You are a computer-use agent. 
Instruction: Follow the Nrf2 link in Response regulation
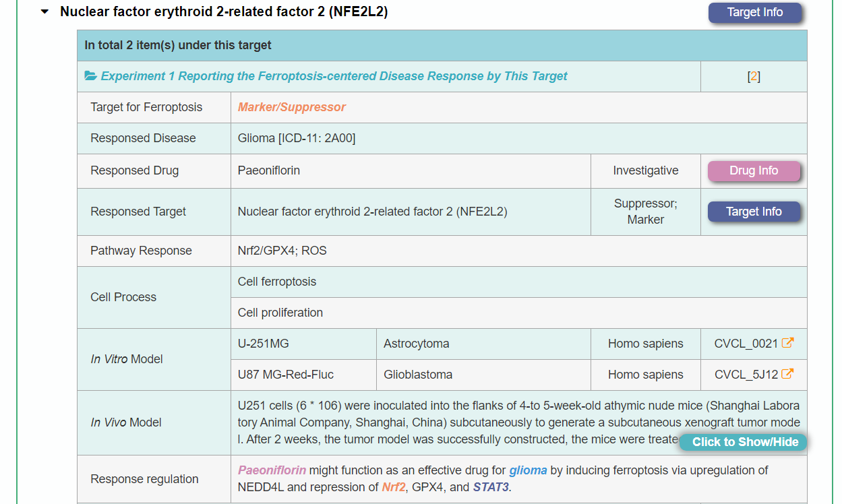click(394, 486)
